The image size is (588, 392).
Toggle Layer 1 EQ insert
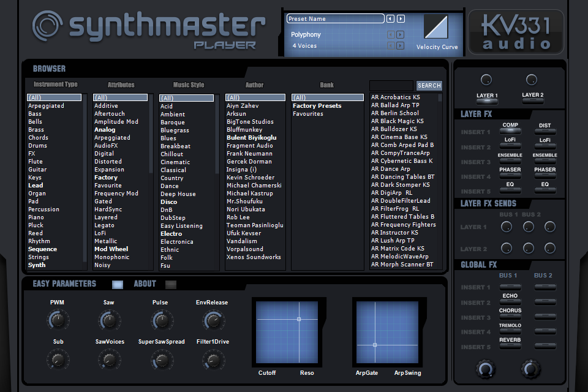pos(510,190)
